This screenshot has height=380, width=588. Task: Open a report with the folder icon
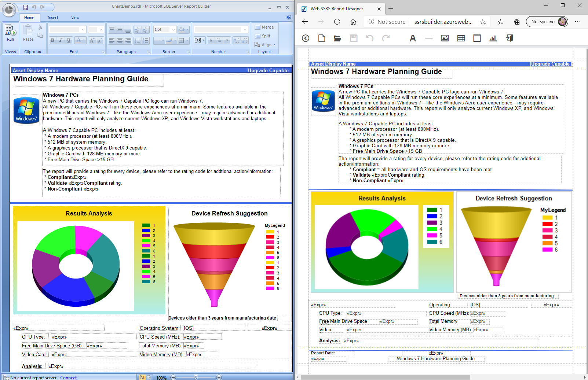pyautogui.click(x=337, y=38)
